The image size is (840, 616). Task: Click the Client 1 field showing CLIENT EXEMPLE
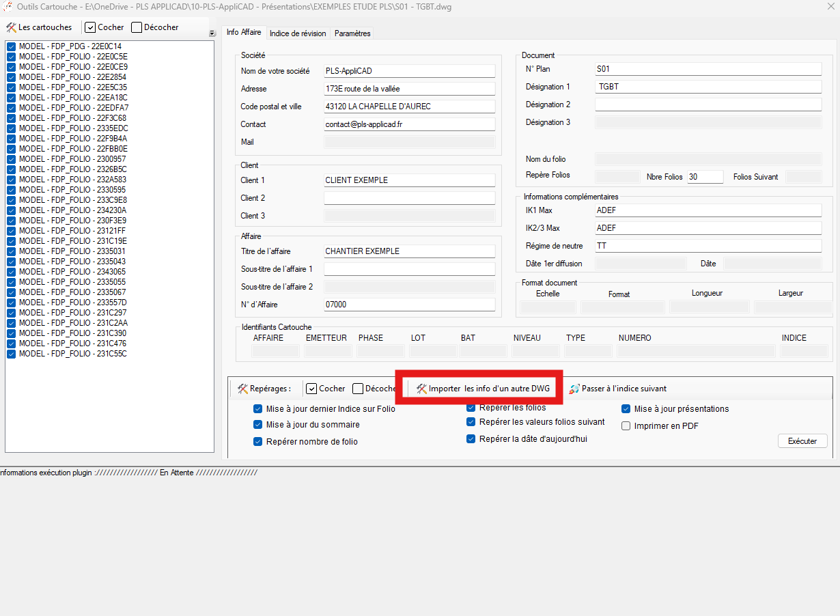408,180
